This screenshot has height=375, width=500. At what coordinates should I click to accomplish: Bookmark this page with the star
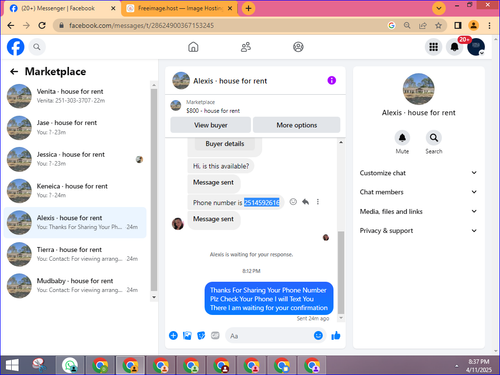[438, 25]
